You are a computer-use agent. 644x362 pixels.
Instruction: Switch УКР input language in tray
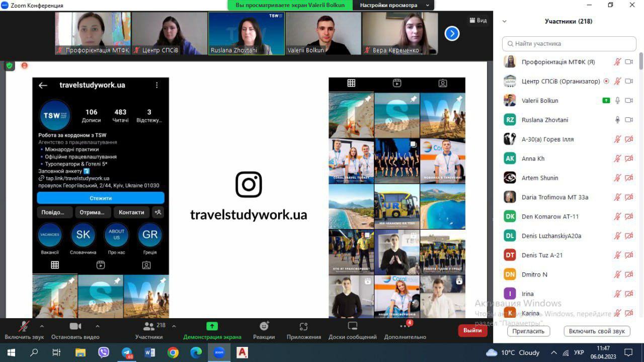pos(579,352)
